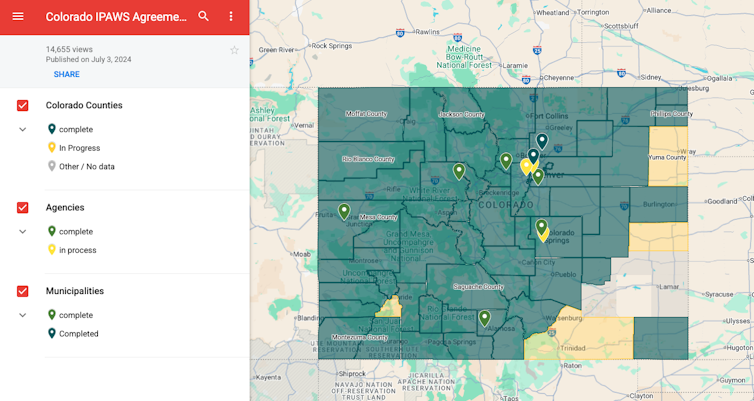Toggle the Agencies layer checkbox
754x401 pixels.
click(x=23, y=208)
